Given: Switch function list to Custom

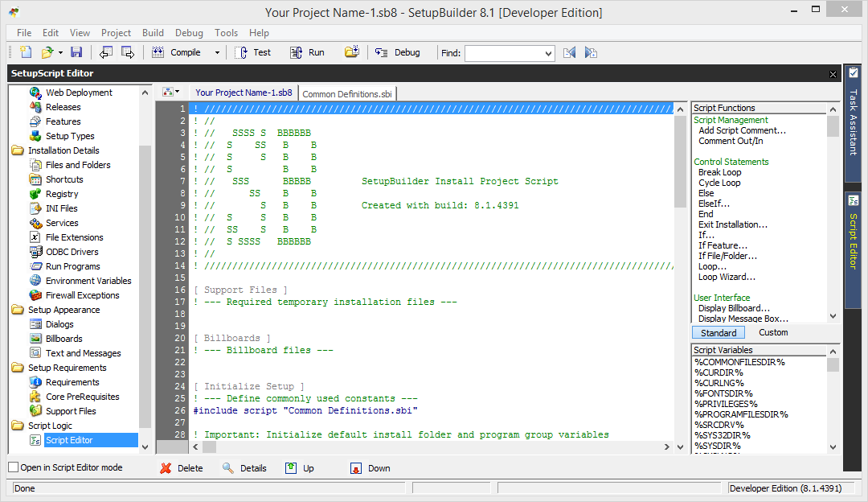Looking at the screenshot, I should [773, 332].
